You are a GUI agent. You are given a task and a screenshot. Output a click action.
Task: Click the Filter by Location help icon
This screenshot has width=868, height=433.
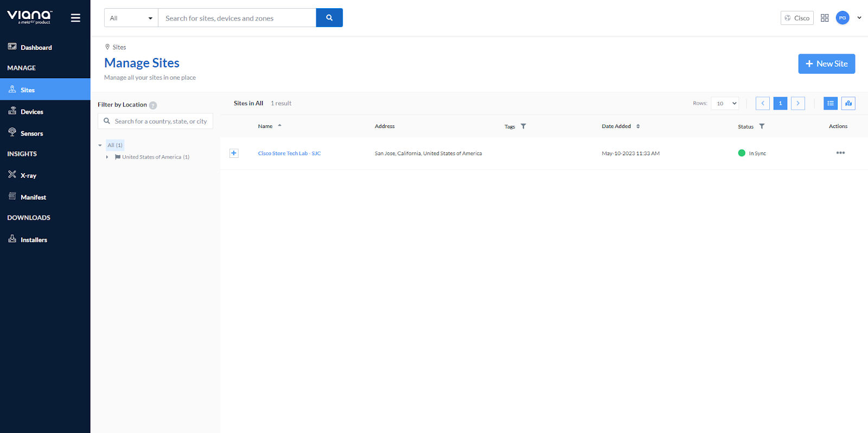pyautogui.click(x=153, y=105)
